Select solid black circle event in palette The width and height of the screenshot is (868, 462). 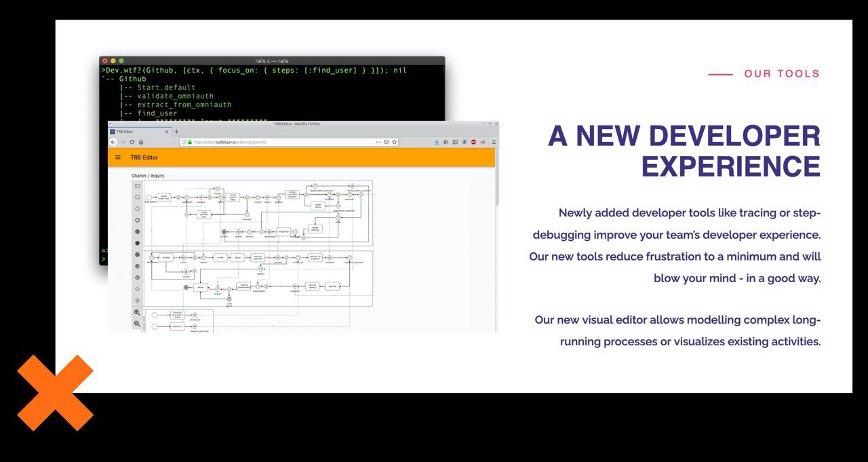point(137,243)
